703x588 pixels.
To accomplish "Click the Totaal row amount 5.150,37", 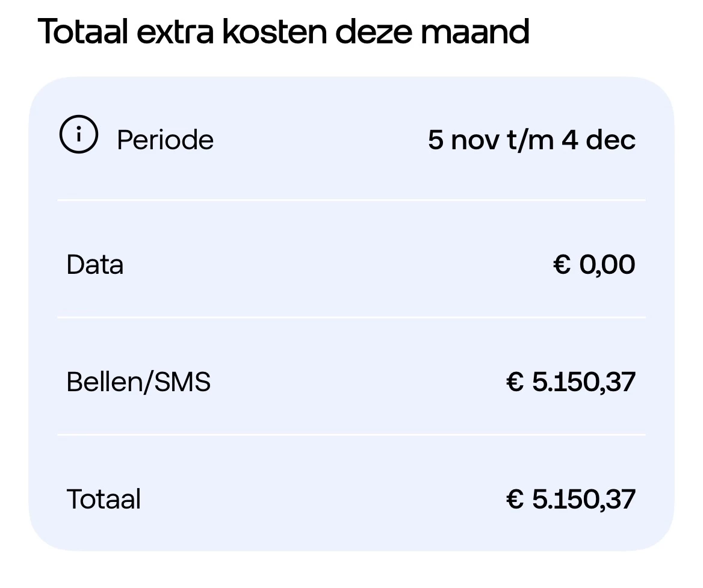I will click(583, 500).
